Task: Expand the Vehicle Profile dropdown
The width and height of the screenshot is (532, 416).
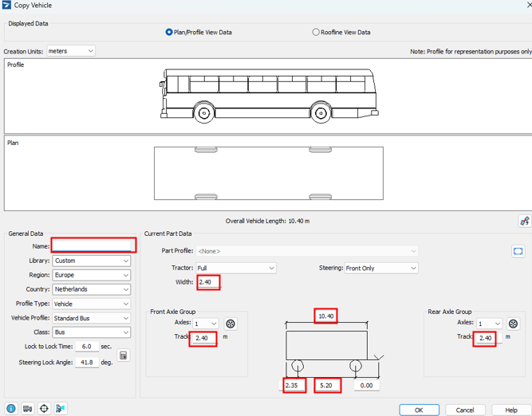Action: tap(92, 318)
